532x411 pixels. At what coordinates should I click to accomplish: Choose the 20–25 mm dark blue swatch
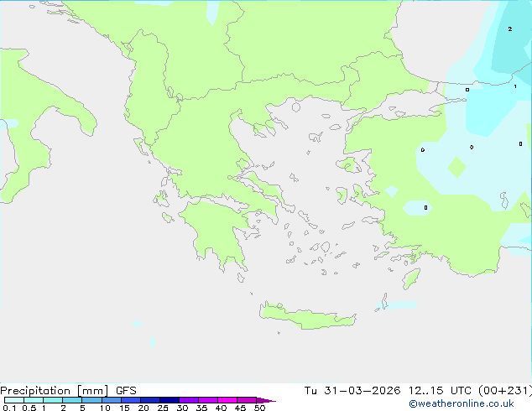[150, 400]
